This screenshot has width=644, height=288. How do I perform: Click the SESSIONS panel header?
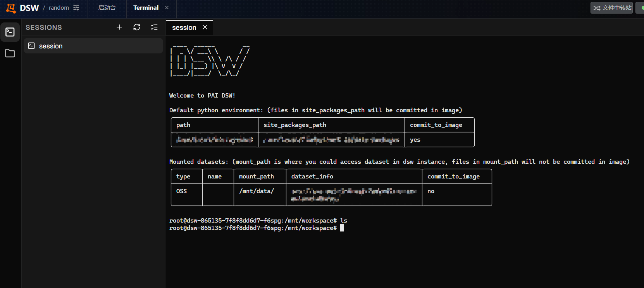pos(44,27)
